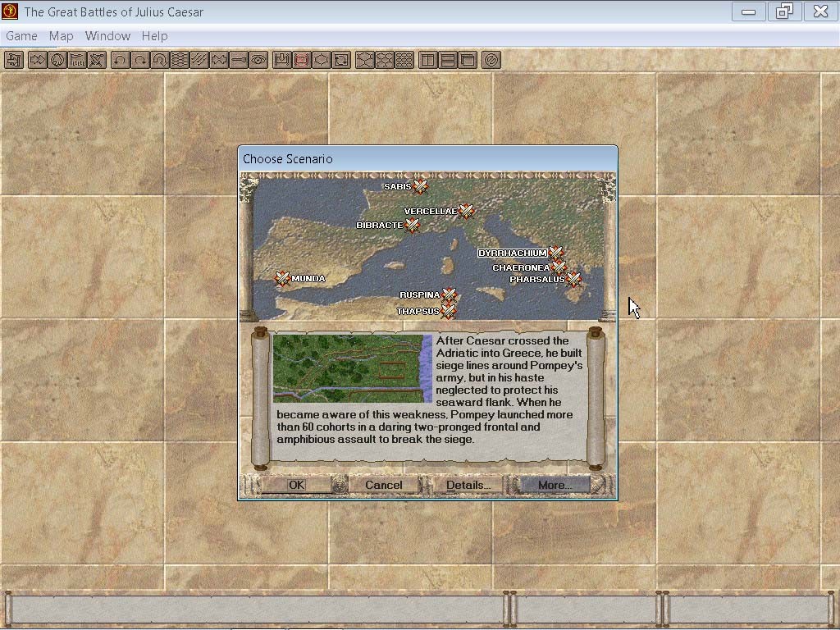Select the small dense hex grid zoom icon
The height and width of the screenshot is (630, 840).
[404, 60]
